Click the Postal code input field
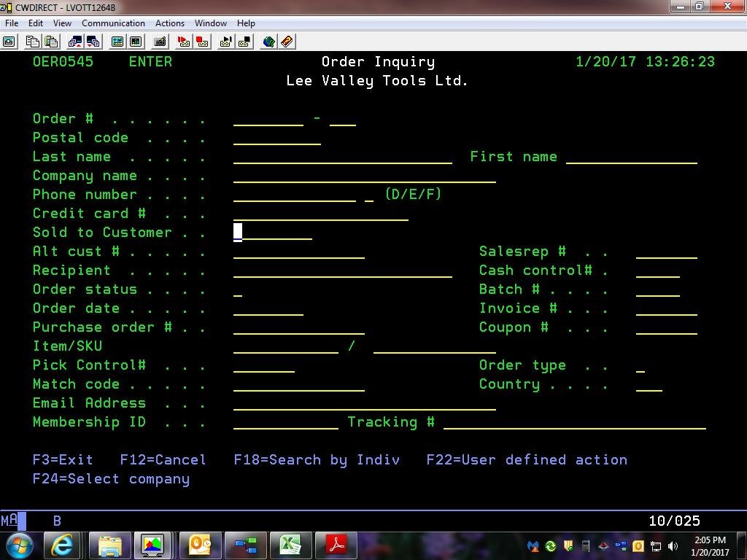This screenshot has height=560, width=747. point(276,138)
